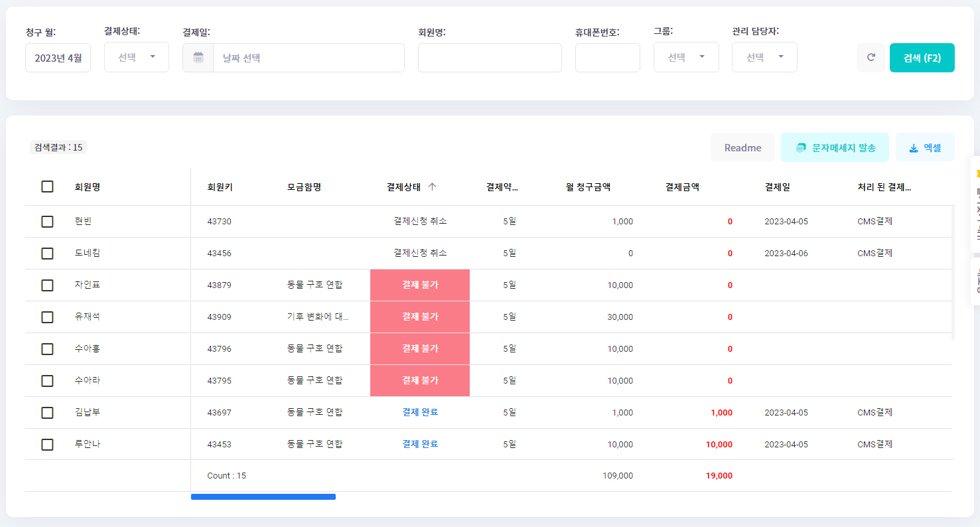This screenshot has width=980, height=527.
Task: Open the calendar icon for 결제일
Action: (x=198, y=58)
